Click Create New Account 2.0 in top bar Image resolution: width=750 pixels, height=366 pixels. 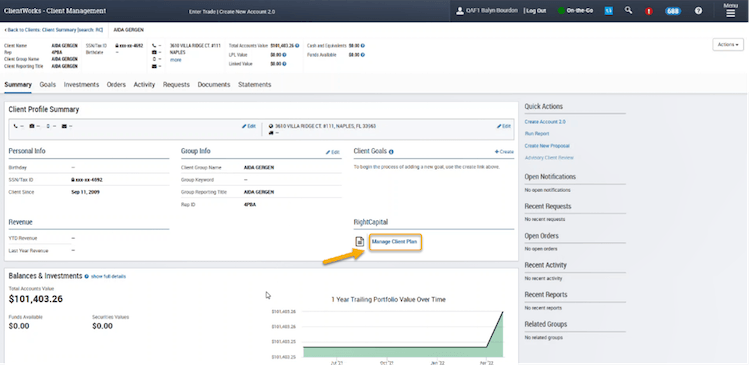point(247,11)
